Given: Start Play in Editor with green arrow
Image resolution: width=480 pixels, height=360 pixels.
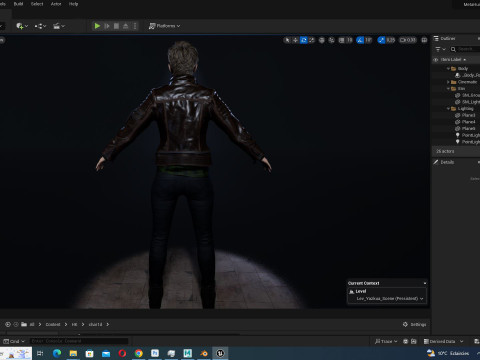Looking at the screenshot, I should point(97,26).
